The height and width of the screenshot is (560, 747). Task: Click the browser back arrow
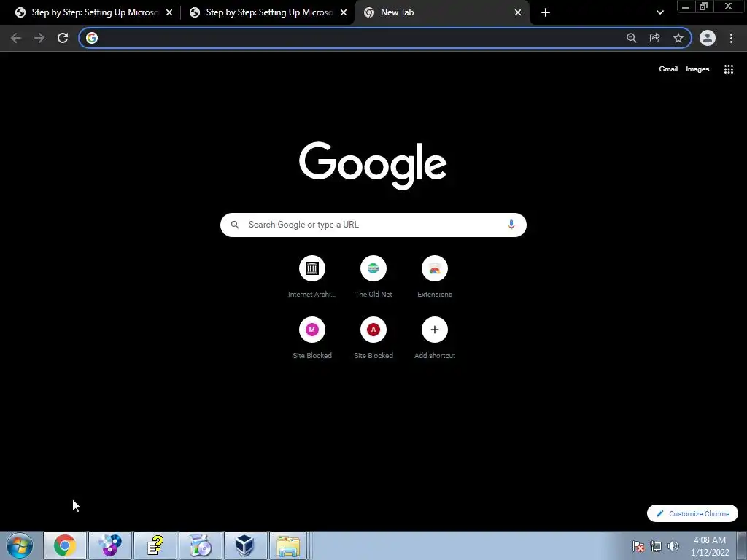(x=16, y=38)
